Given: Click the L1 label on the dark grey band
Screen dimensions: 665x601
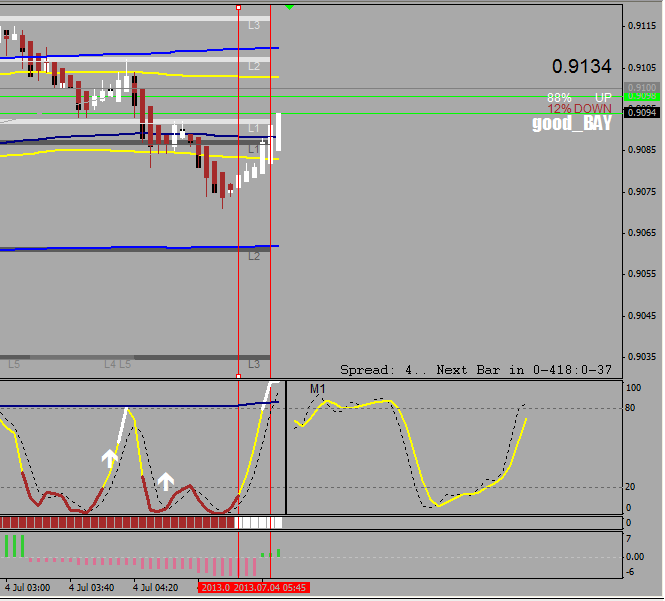Looking at the screenshot, I should 254,149.
